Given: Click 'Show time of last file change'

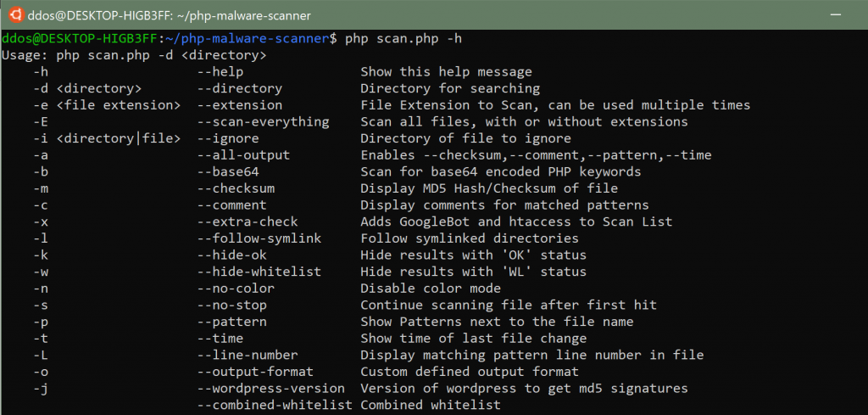Looking at the screenshot, I should 473,338.
